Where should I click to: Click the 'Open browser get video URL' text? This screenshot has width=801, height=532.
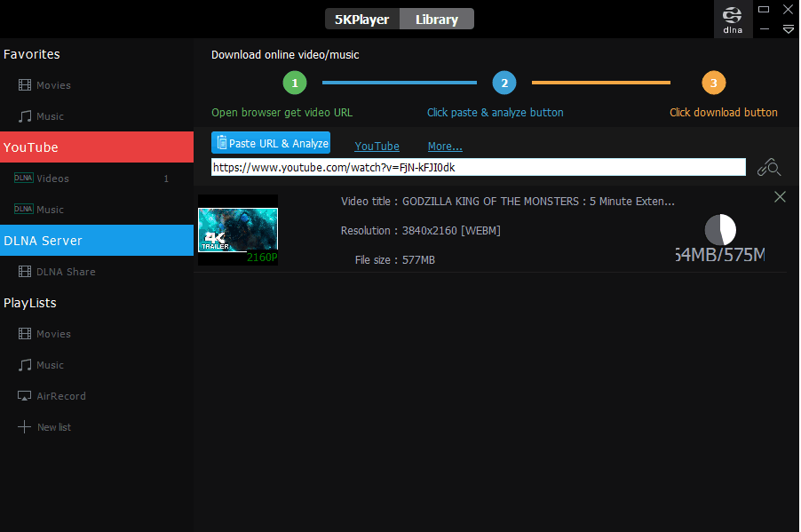[282, 113]
